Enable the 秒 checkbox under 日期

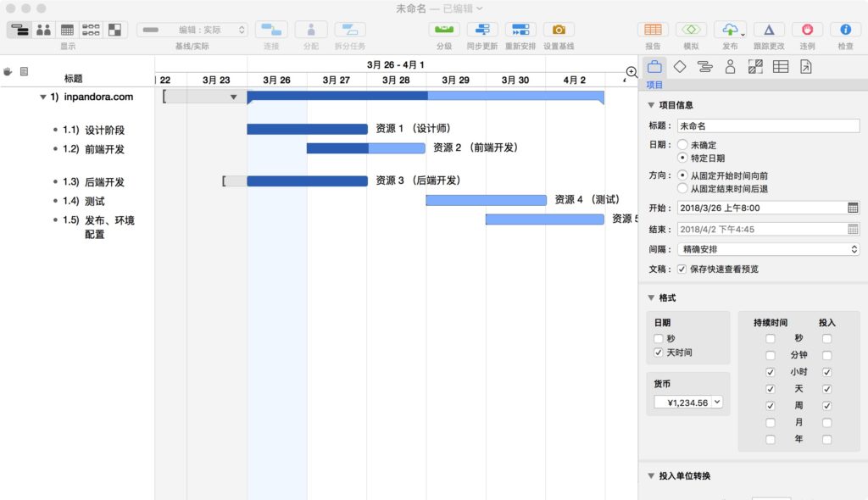659,338
